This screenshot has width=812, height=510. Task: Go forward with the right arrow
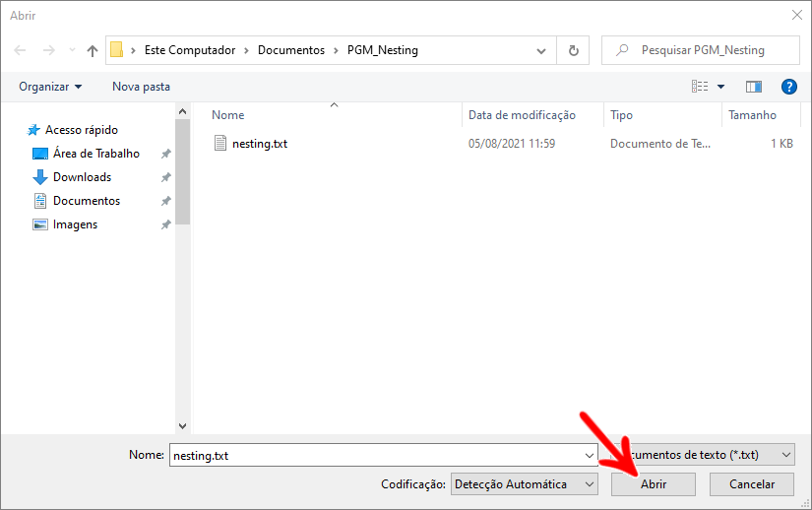tap(48, 50)
